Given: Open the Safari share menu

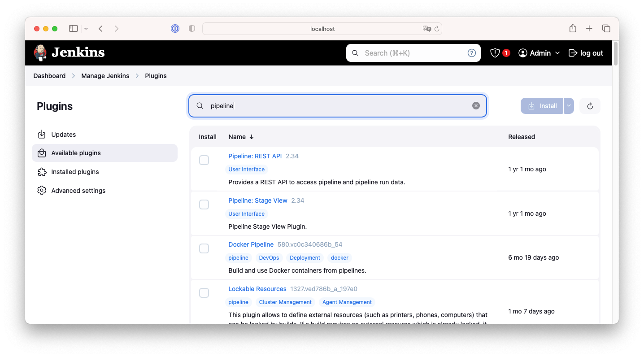Looking at the screenshot, I should pyautogui.click(x=573, y=28).
